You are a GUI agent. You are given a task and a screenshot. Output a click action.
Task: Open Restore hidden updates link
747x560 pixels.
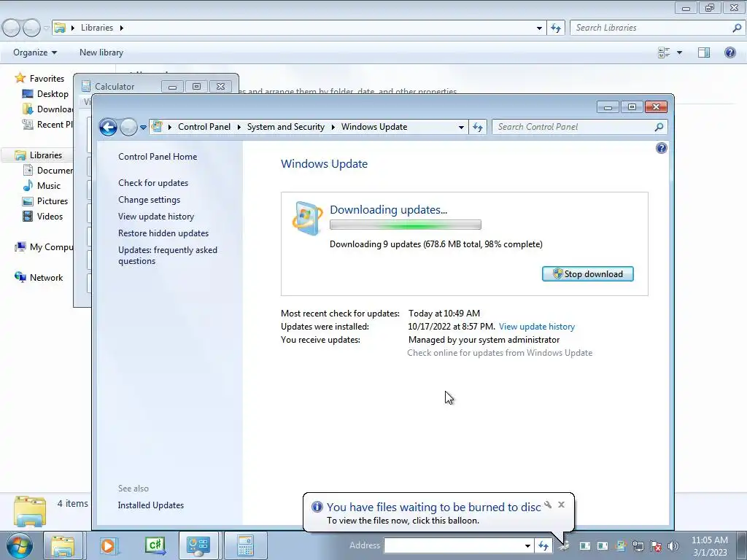[163, 233]
